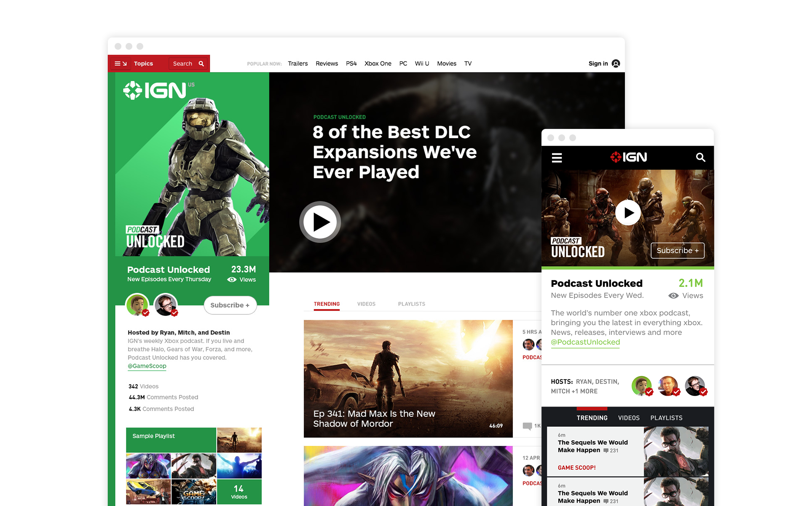Click the middle host avatar in mobile Hosts row
Screen dimensions: 812x506
(668, 386)
